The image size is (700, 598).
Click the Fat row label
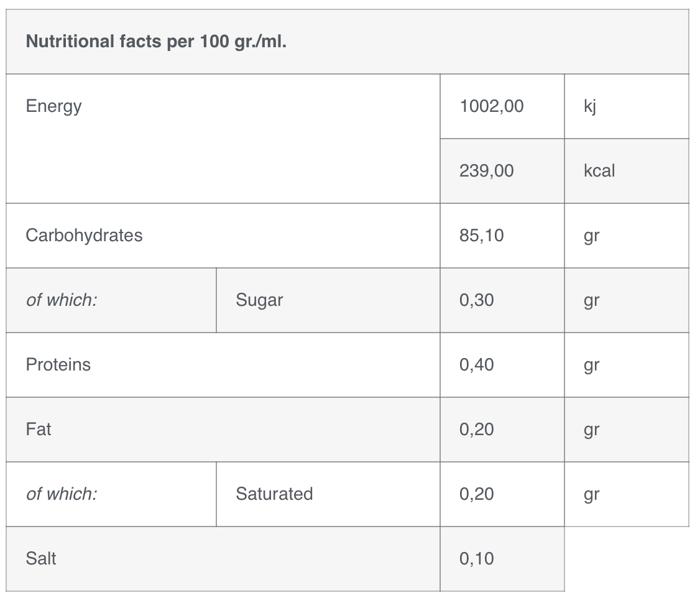39,430
